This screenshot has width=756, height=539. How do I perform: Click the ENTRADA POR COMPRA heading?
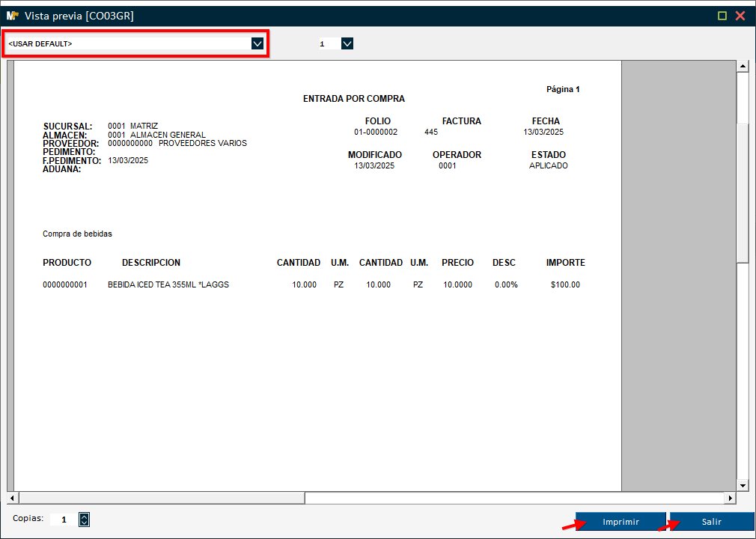354,98
